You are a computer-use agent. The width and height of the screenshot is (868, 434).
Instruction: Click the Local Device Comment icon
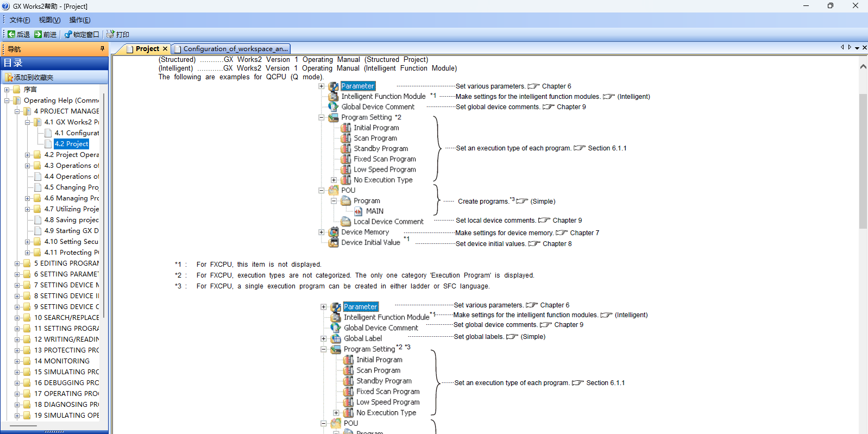(345, 222)
